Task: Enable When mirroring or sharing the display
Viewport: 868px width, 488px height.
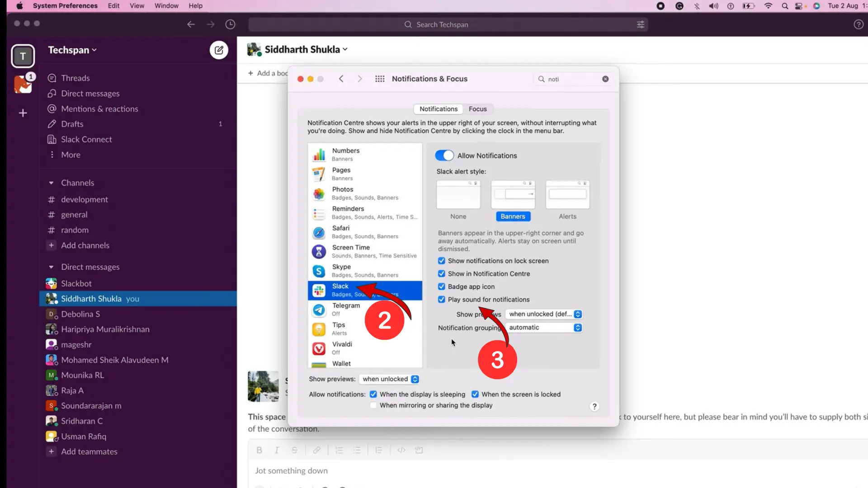Action: [373, 405]
